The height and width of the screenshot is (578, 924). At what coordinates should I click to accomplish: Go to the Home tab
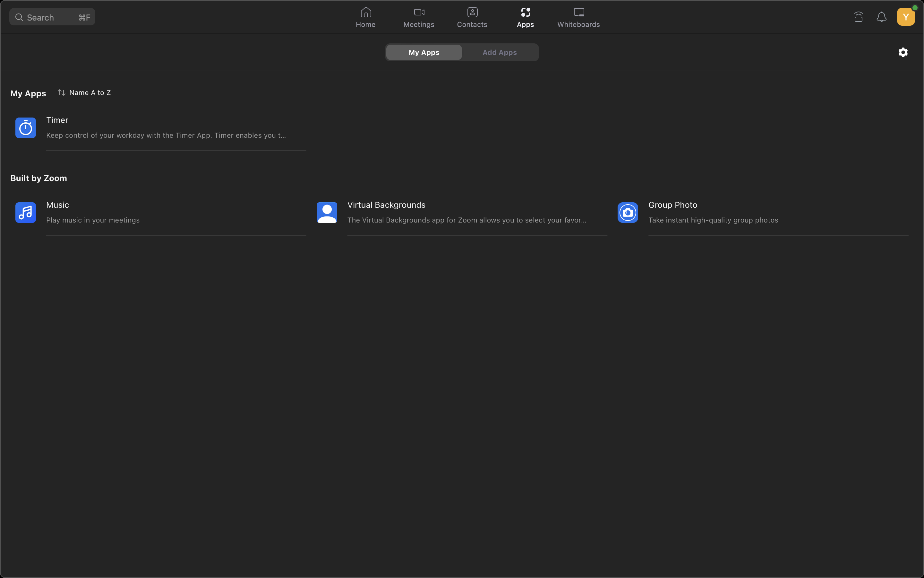tap(365, 18)
